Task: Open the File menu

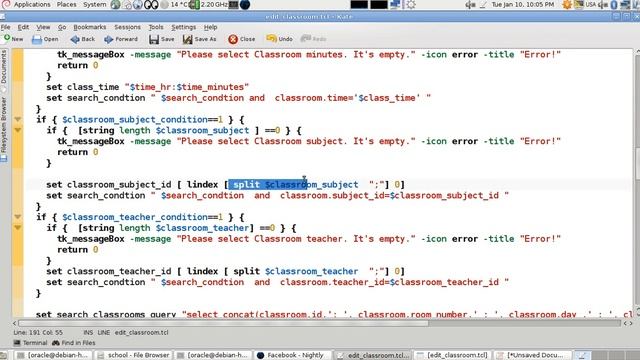Action: coord(6,27)
